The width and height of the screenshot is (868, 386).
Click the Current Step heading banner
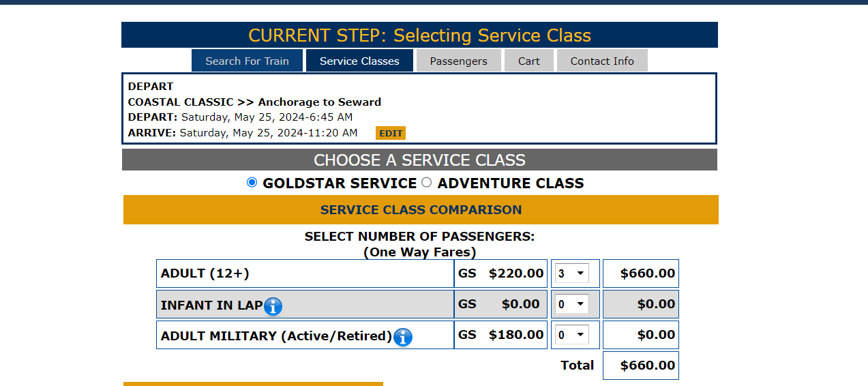pos(419,35)
